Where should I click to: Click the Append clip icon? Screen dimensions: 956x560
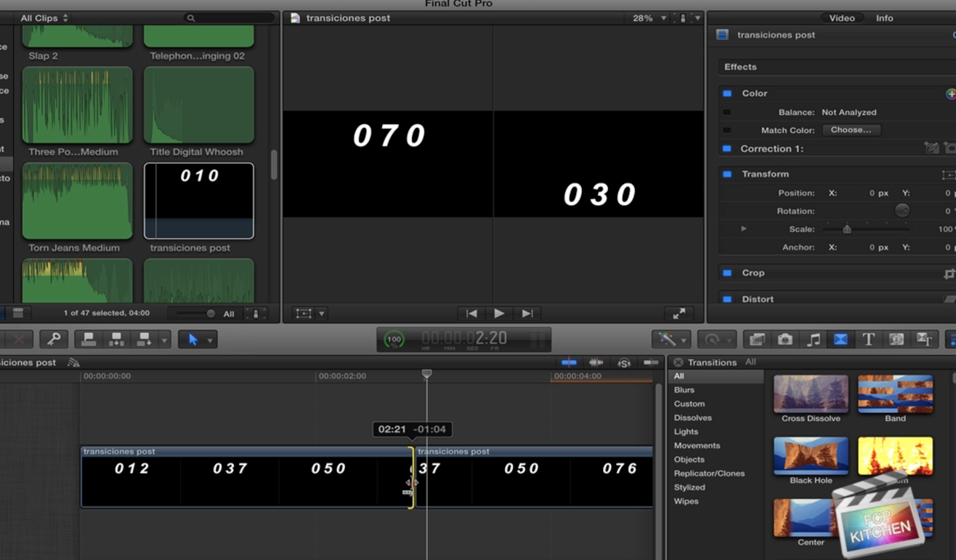(x=143, y=339)
